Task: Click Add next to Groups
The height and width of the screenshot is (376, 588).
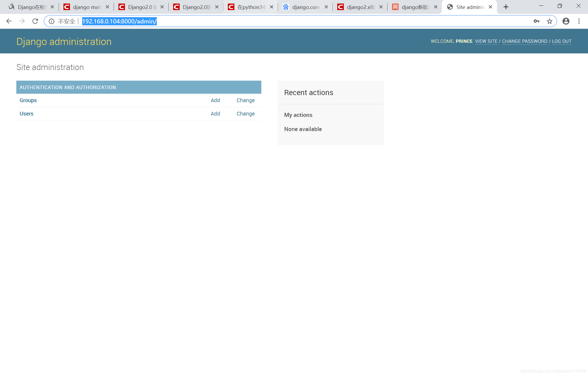Action: (x=215, y=100)
